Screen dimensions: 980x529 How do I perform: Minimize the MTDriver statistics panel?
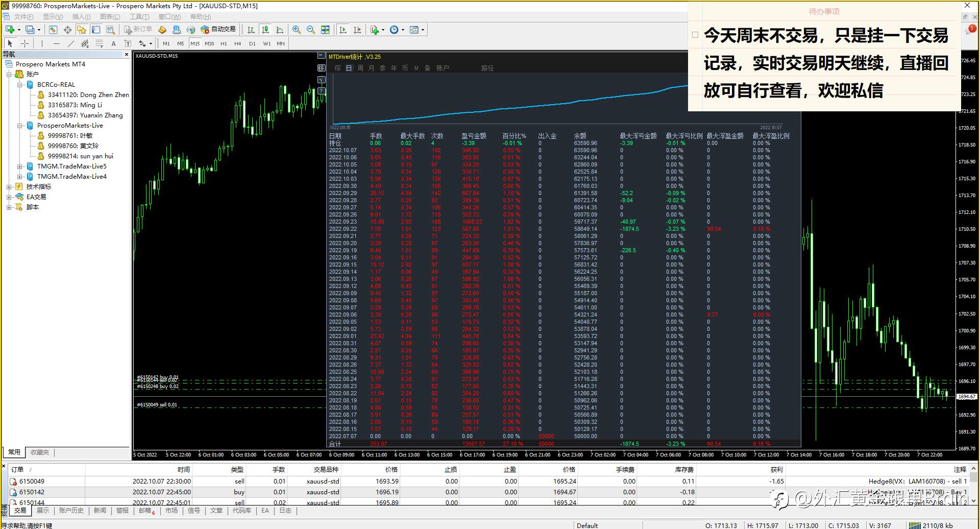[321, 55]
